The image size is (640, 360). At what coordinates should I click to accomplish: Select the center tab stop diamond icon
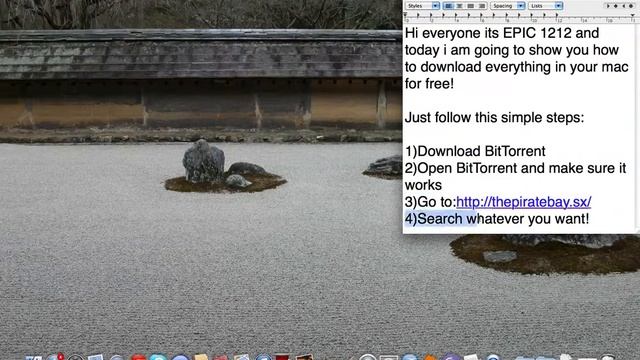click(x=616, y=6)
